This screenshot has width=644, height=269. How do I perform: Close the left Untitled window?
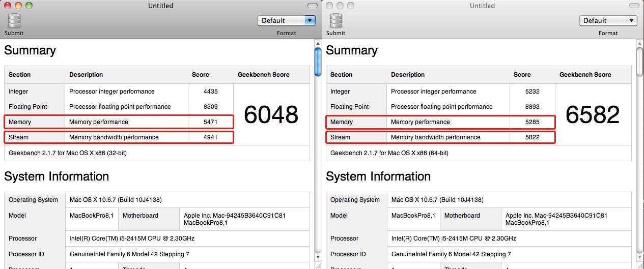(x=8, y=6)
